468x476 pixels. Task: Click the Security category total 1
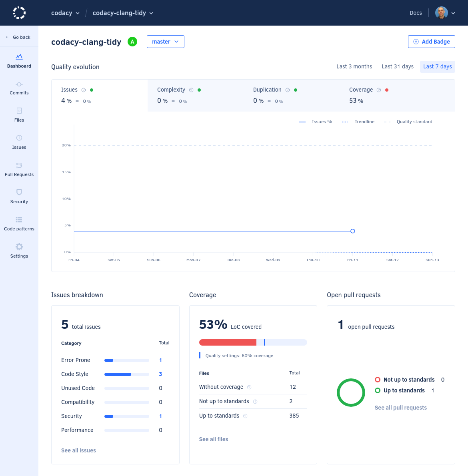[x=160, y=416]
